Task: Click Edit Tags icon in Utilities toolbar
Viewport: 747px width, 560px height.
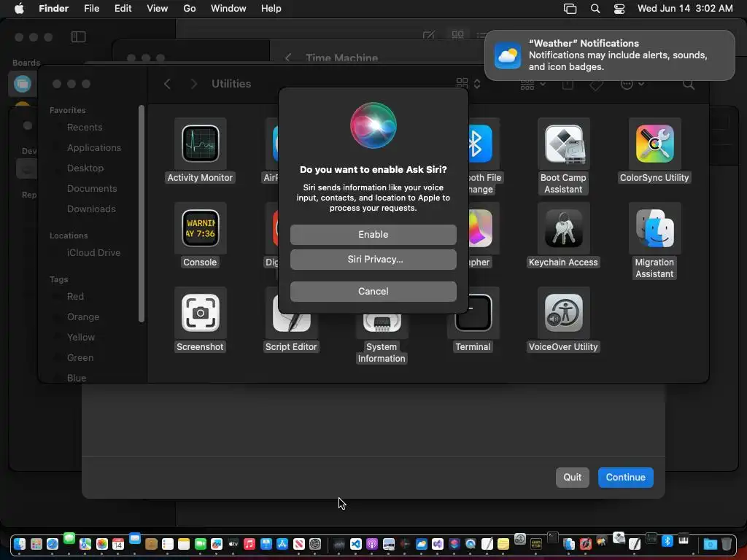Action: (x=596, y=85)
